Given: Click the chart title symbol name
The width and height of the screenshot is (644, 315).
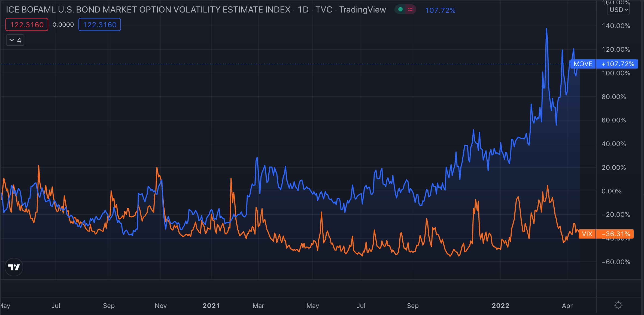Looking at the screenshot, I should tap(148, 10).
